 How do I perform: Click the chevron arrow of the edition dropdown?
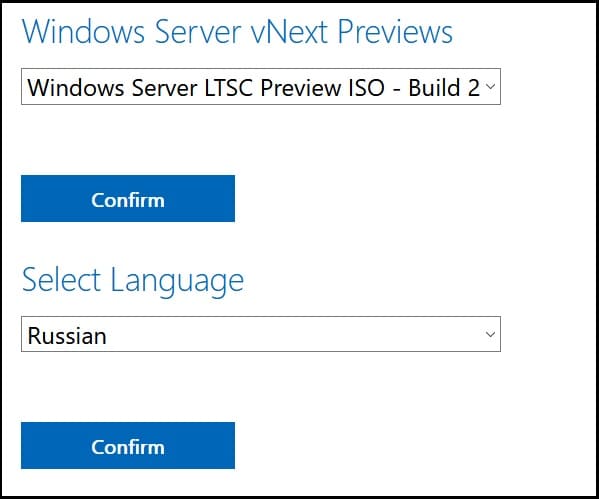[x=490, y=86]
